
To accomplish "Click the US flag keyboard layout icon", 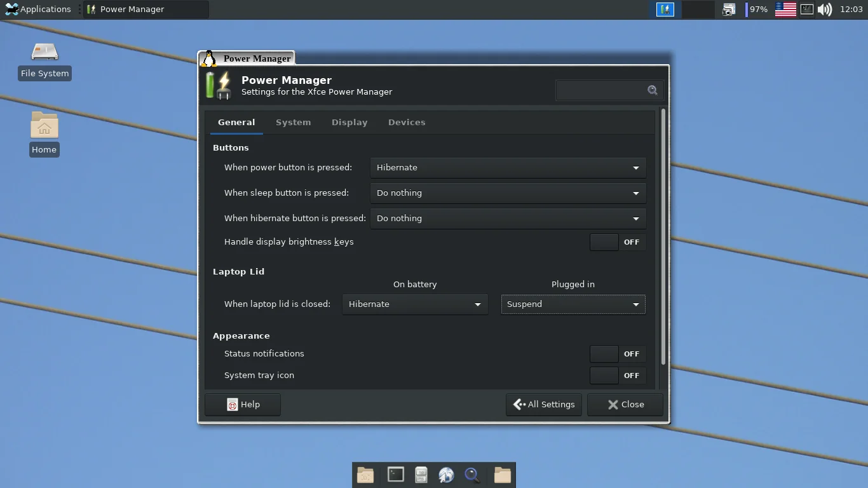I will 785,10.
